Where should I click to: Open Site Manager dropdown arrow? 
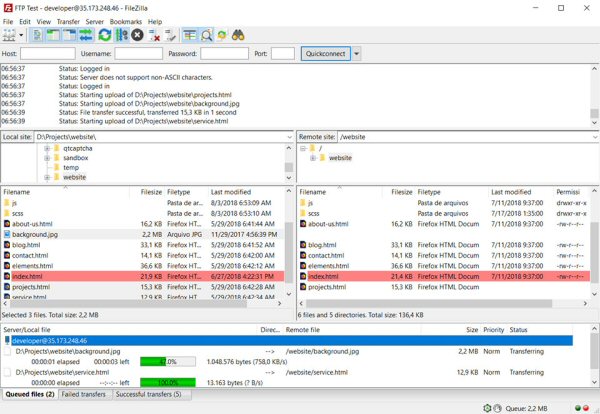(x=21, y=35)
